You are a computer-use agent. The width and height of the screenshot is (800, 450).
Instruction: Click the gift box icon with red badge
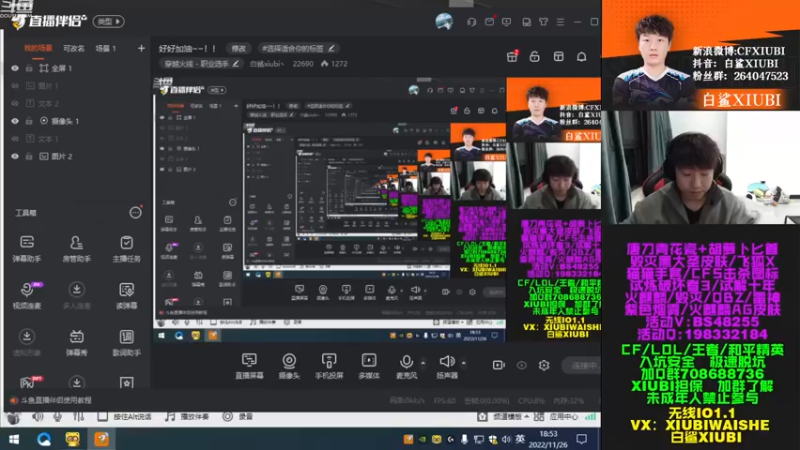(x=512, y=56)
